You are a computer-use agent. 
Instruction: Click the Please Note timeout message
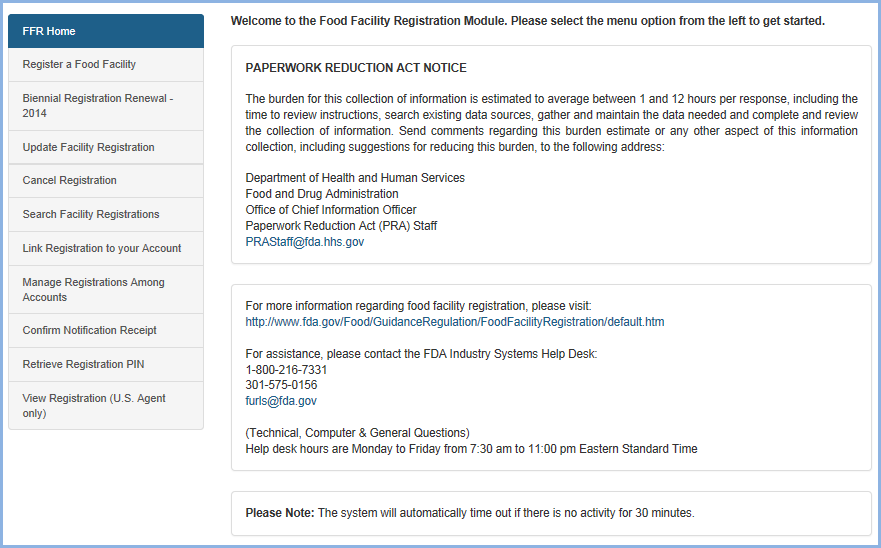470,513
